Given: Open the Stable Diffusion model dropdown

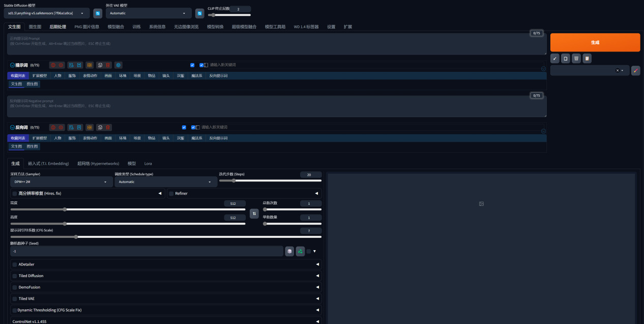Looking at the screenshot, I should 46,13.
